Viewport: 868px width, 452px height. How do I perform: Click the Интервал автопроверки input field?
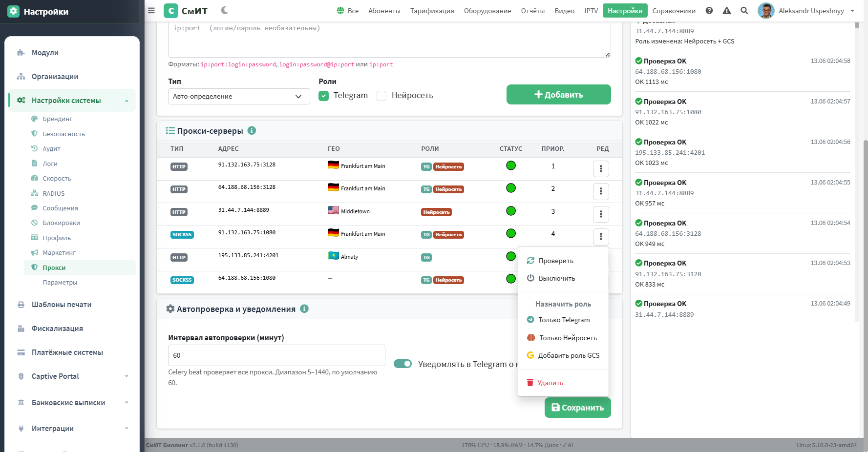276,355
